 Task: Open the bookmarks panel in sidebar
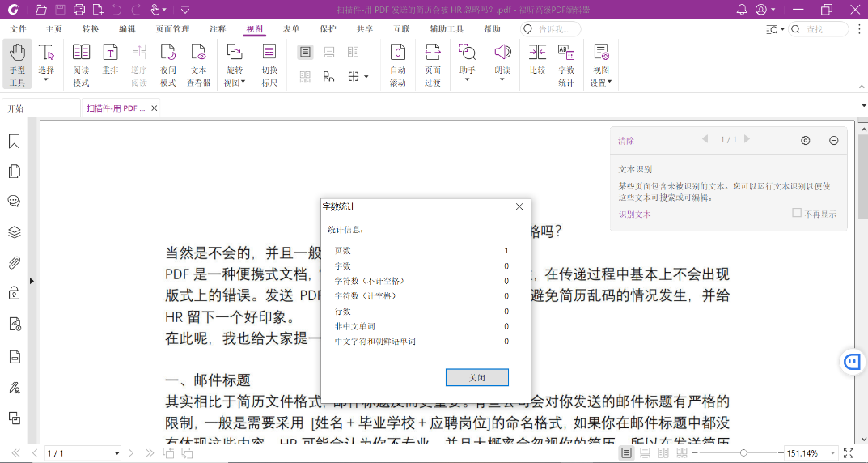click(15, 141)
